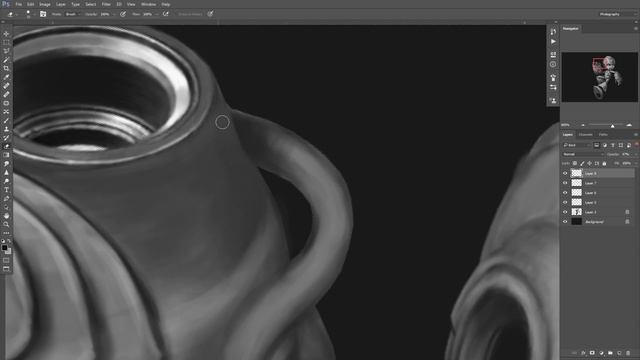This screenshot has height=360, width=640.
Task: Hide Layer 1 with its eye icon
Action: 565,212
